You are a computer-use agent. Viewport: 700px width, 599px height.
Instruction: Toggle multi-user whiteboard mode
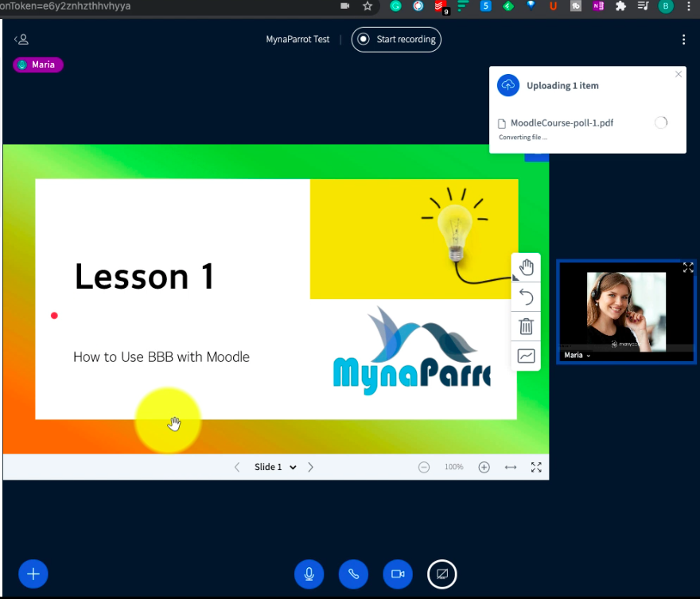tap(527, 356)
